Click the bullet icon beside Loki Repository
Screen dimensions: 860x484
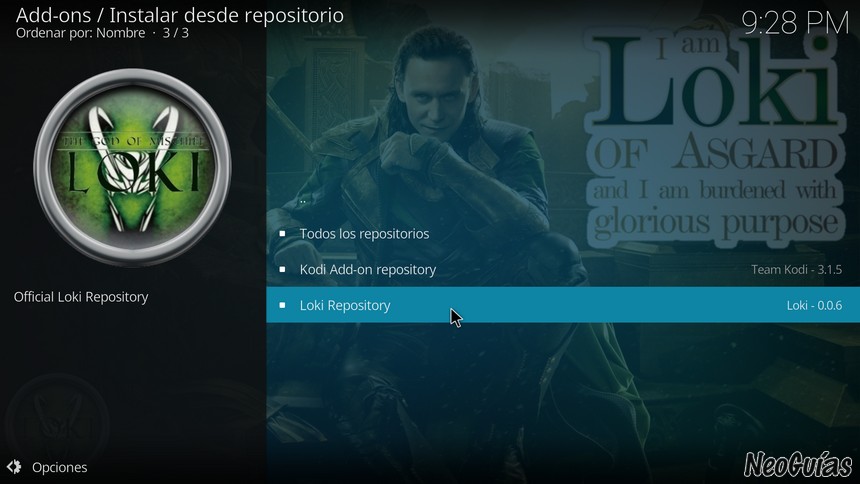(282, 305)
